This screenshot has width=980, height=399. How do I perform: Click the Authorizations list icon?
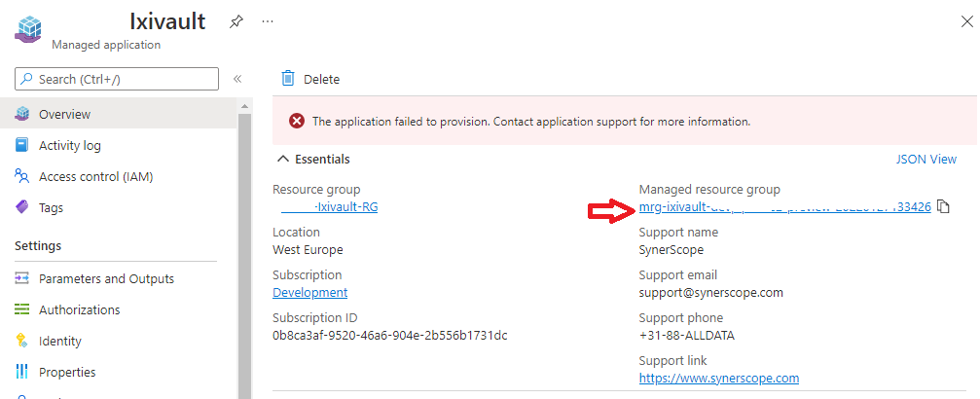click(22, 310)
